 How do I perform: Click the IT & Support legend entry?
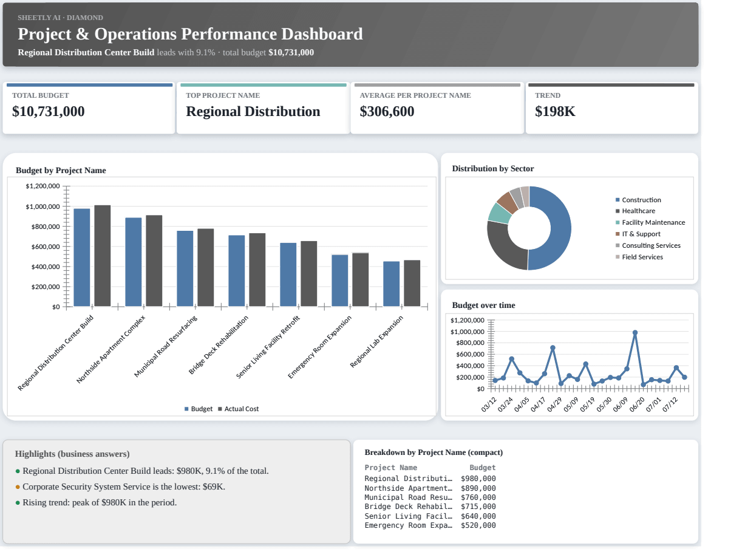pyautogui.click(x=638, y=234)
